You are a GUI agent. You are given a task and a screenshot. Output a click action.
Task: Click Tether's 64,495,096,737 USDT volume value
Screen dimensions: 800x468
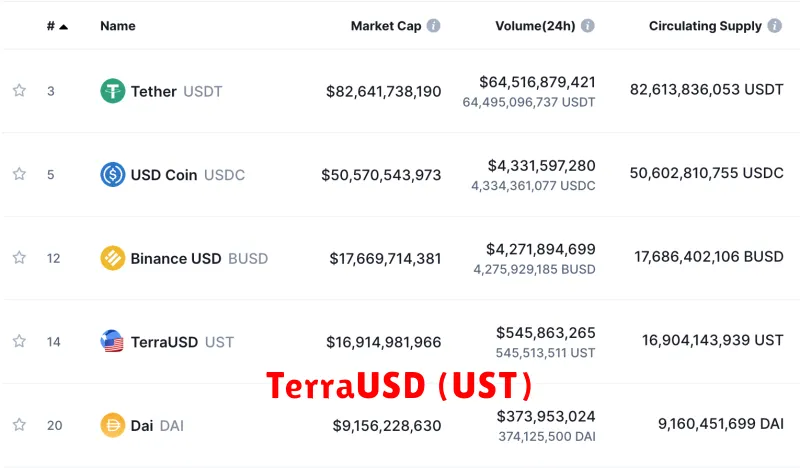(x=529, y=102)
